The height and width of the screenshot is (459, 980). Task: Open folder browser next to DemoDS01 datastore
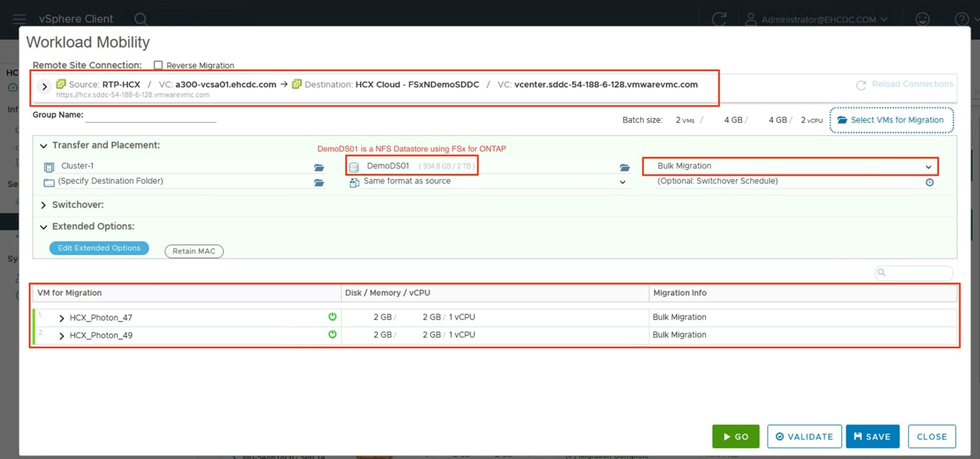coord(625,168)
